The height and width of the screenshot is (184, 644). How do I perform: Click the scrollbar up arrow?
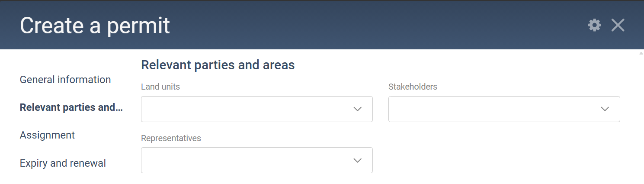pyautogui.click(x=641, y=53)
